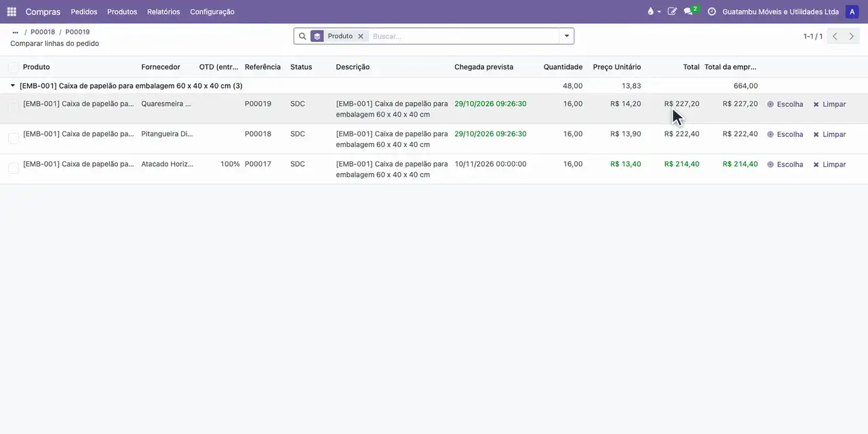
Task: Click Escolha for the P00019 line
Action: pyautogui.click(x=785, y=104)
